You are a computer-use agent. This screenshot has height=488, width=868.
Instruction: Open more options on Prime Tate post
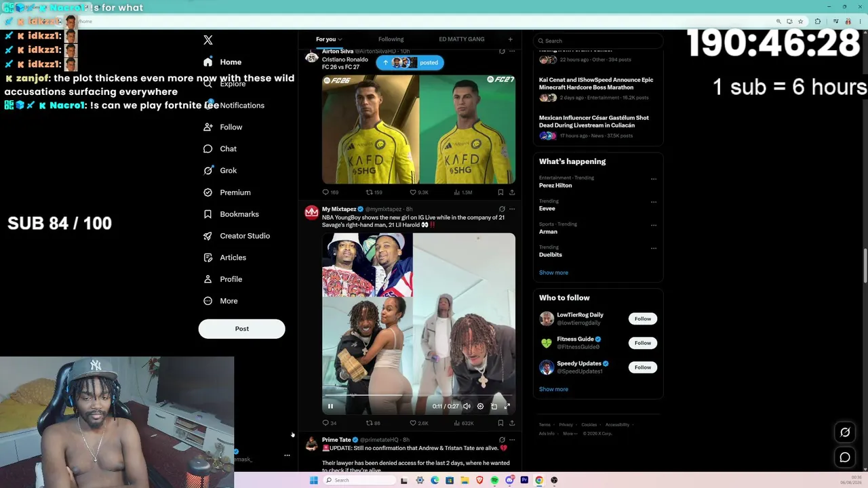512,439
